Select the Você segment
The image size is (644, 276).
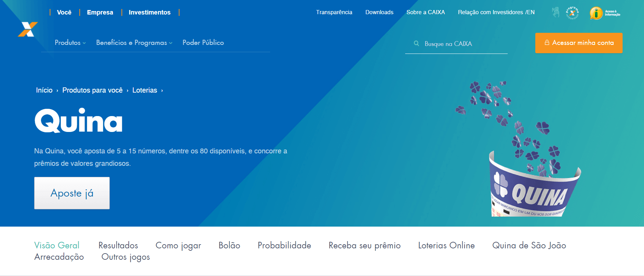point(64,12)
